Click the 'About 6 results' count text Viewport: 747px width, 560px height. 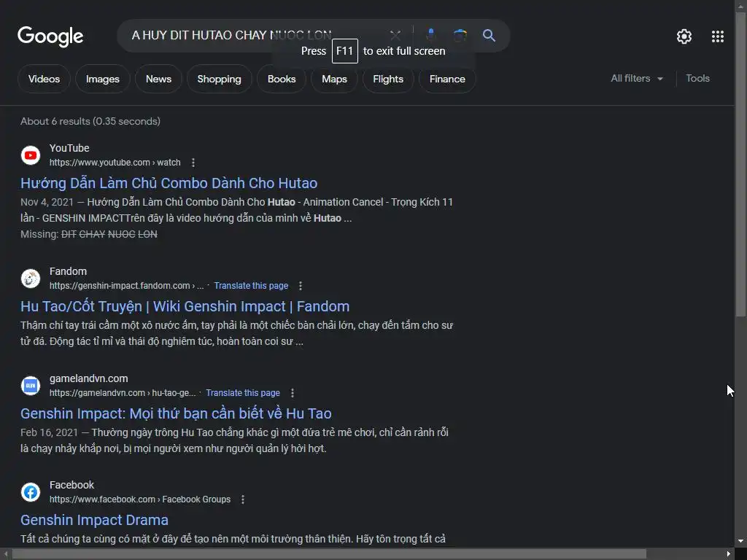(x=90, y=122)
